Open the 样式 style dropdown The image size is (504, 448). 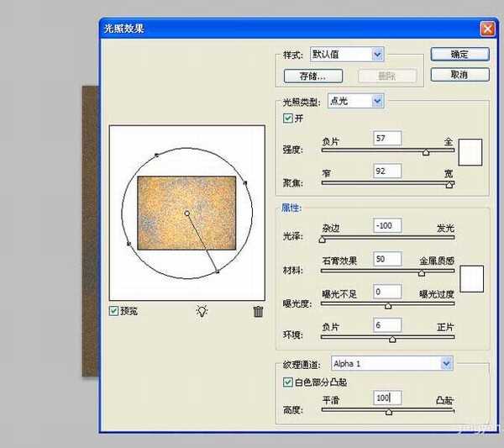click(377, 55)
